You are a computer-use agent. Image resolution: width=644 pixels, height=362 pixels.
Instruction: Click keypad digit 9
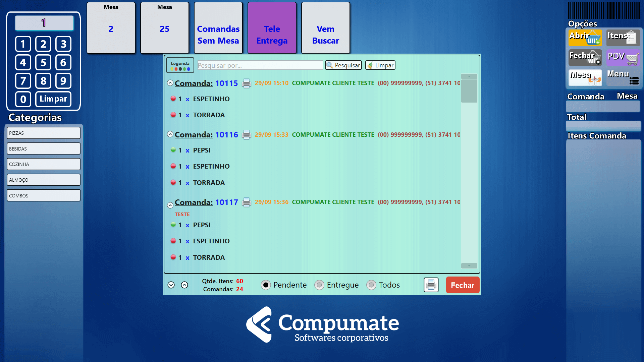pyautogui.click(x=63, y=81)
